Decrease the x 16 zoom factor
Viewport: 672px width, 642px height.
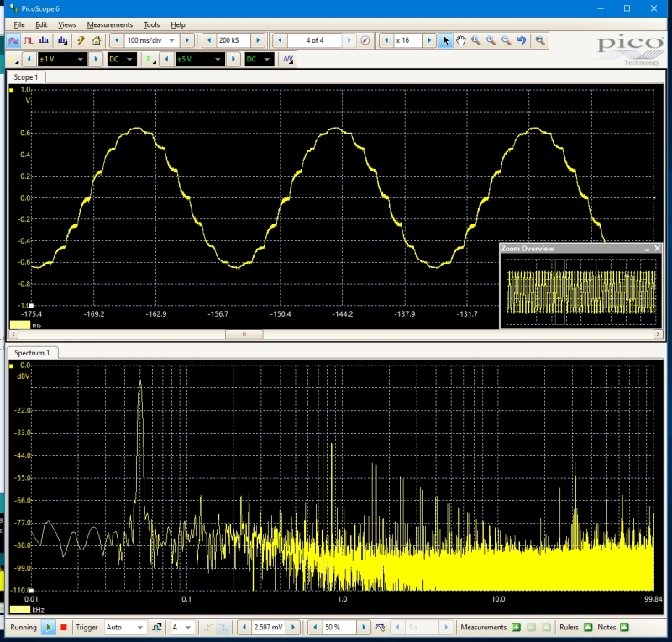(x=386, y=40)
